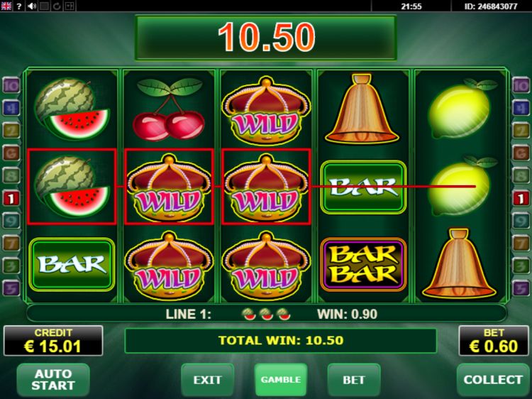The image size is (532, 399).
Task: Select payline 10 indicator on left side
Action: click(11, 85)
